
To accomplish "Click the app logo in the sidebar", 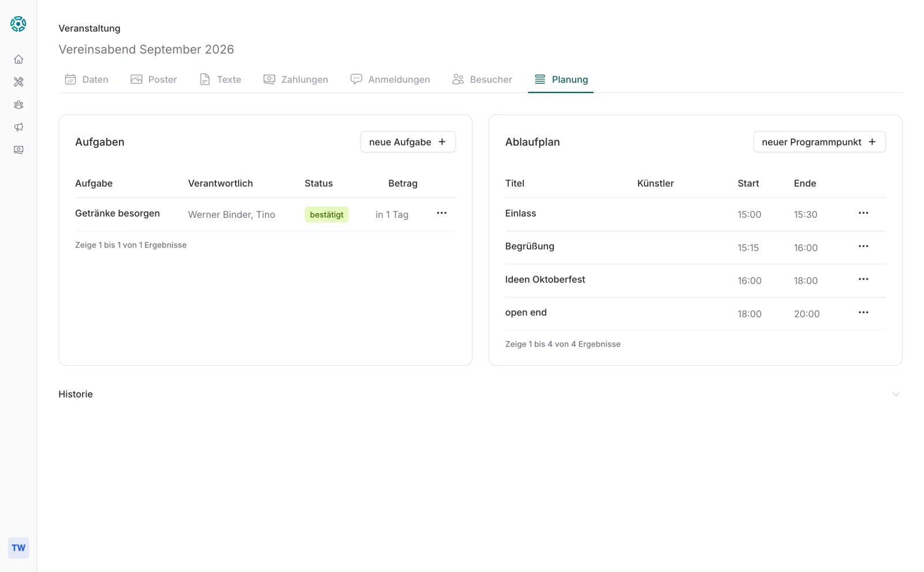I will [18, 24].
